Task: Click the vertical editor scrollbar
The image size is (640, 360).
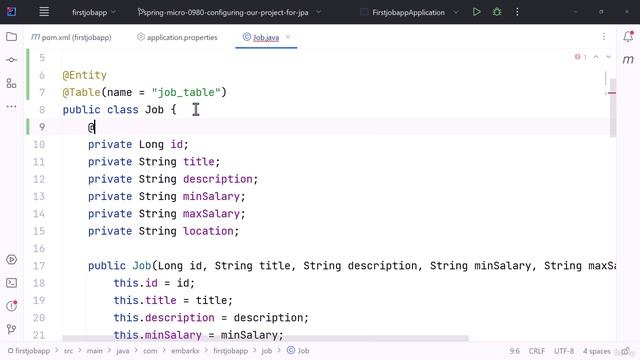Action: click(613, 108)
